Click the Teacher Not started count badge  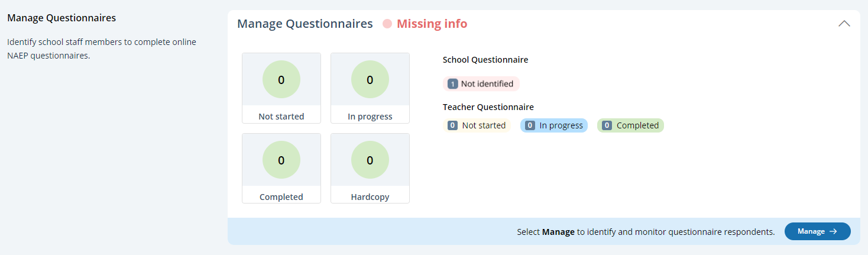tap(453, 125)
